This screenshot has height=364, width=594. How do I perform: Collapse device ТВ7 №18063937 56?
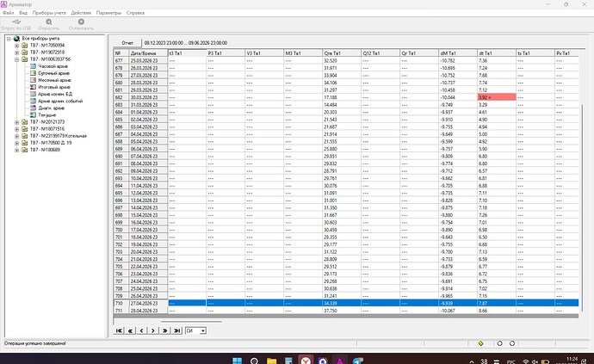coord(16,59)
